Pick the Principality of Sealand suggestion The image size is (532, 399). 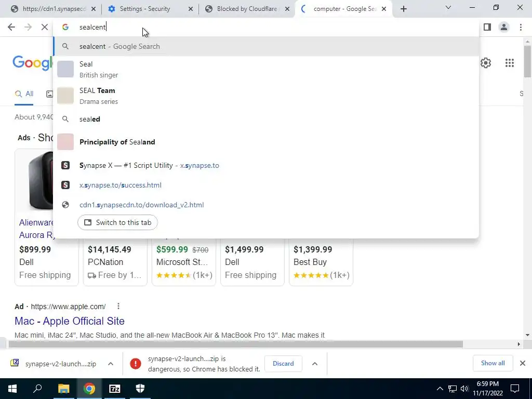pyautogui.click(x=266, y=142)
